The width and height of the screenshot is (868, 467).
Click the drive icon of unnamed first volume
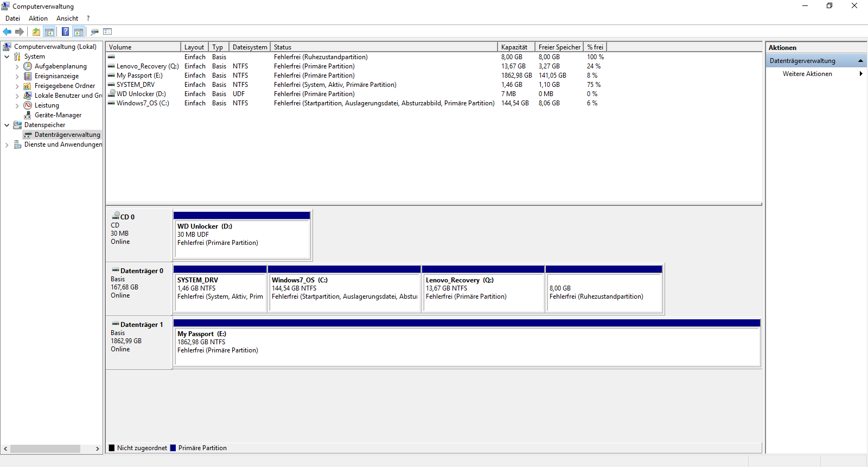pos(111,57)
